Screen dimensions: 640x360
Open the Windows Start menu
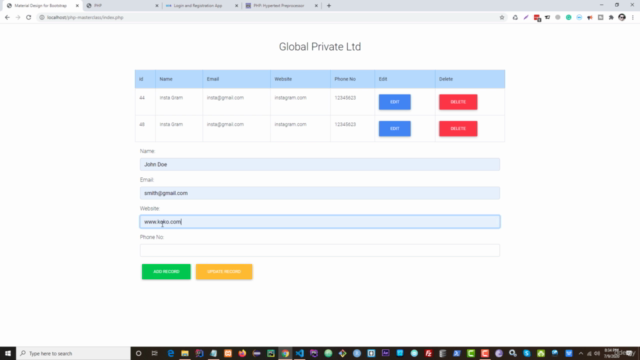(x=8, y=353)
